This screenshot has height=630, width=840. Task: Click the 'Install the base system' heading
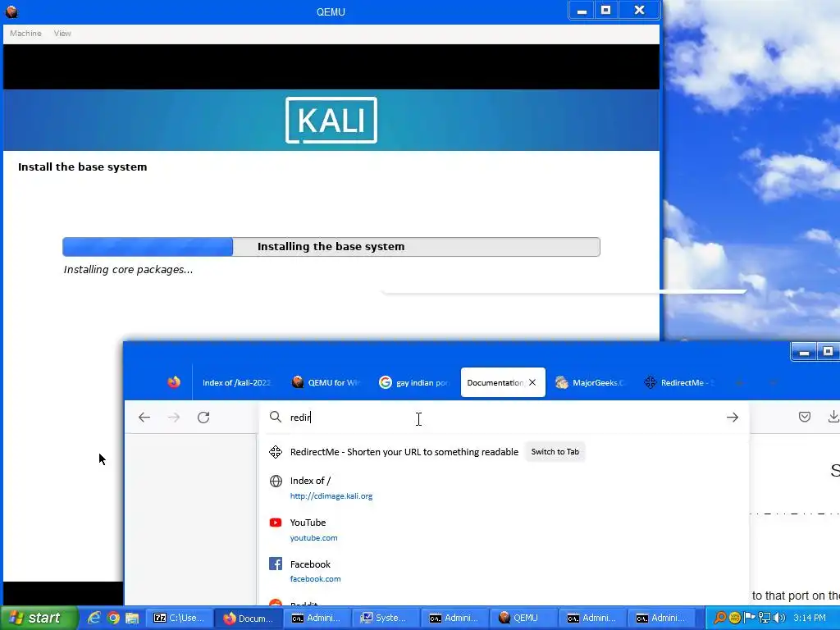coord(83,167)
